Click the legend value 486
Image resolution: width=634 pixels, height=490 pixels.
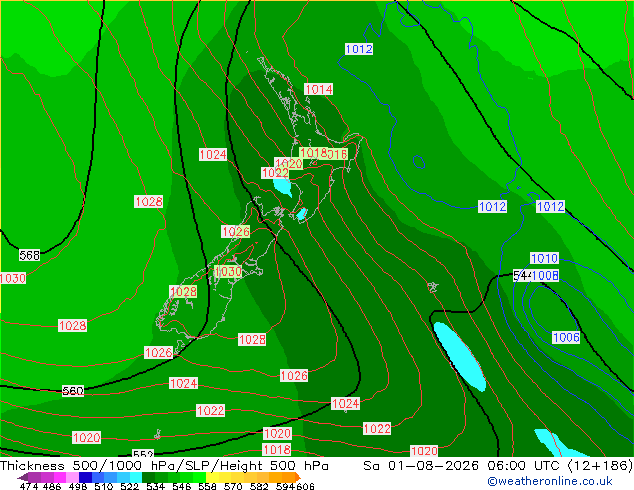tap(52, 486)
